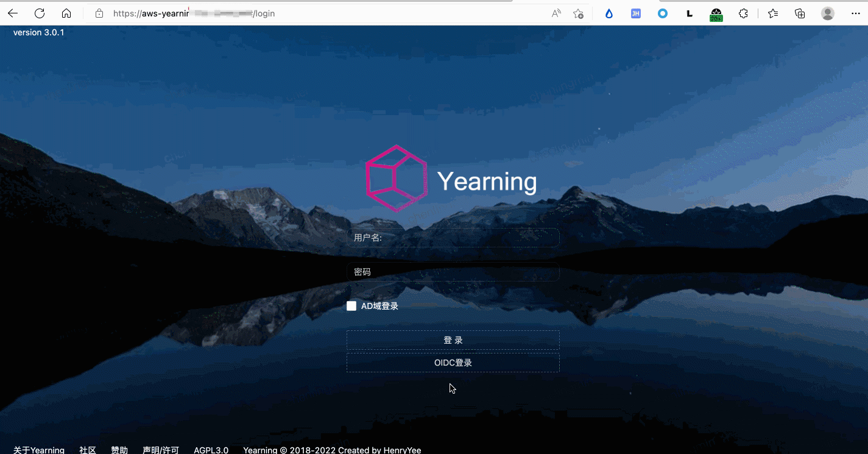
Task: Open the 社区 community footer link
Action: click(x=88, y=450)
